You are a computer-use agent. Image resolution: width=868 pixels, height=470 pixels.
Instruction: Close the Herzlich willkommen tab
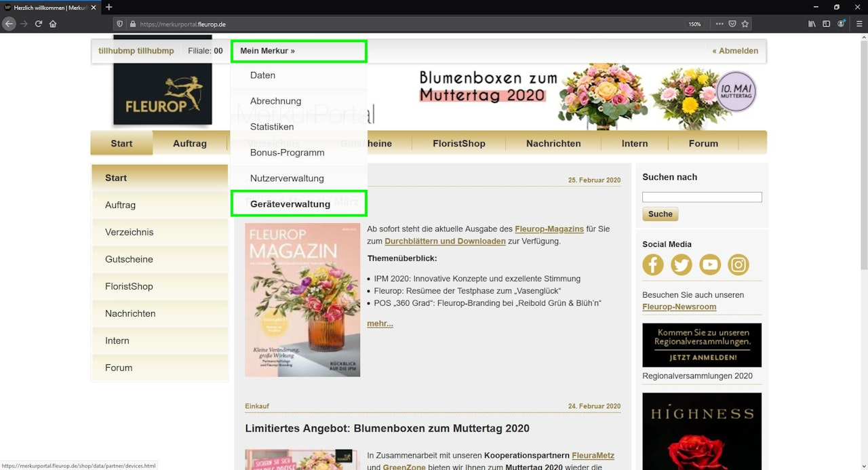(x=94, y=7)
